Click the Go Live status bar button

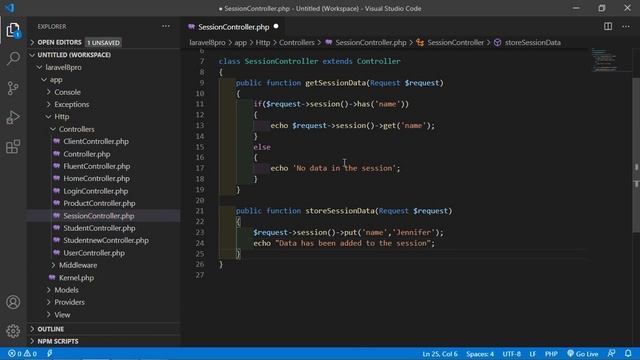pyautogui.click(x=582, y=354)
